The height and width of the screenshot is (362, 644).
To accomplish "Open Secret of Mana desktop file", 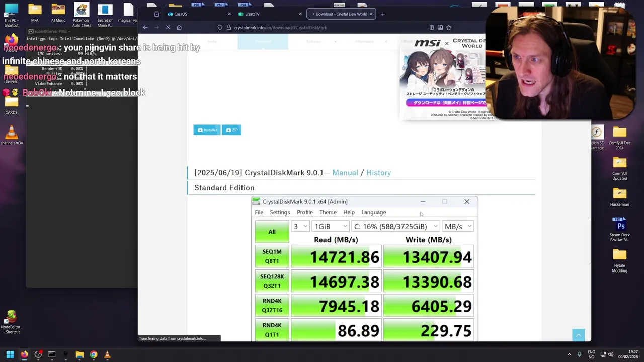I will coord(105,15).
